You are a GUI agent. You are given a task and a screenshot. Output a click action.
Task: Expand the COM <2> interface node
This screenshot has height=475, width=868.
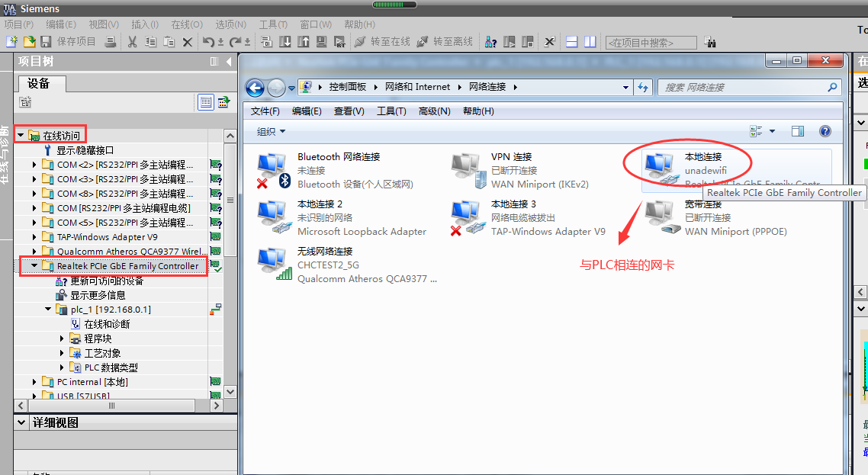click(x=34, y=165)
